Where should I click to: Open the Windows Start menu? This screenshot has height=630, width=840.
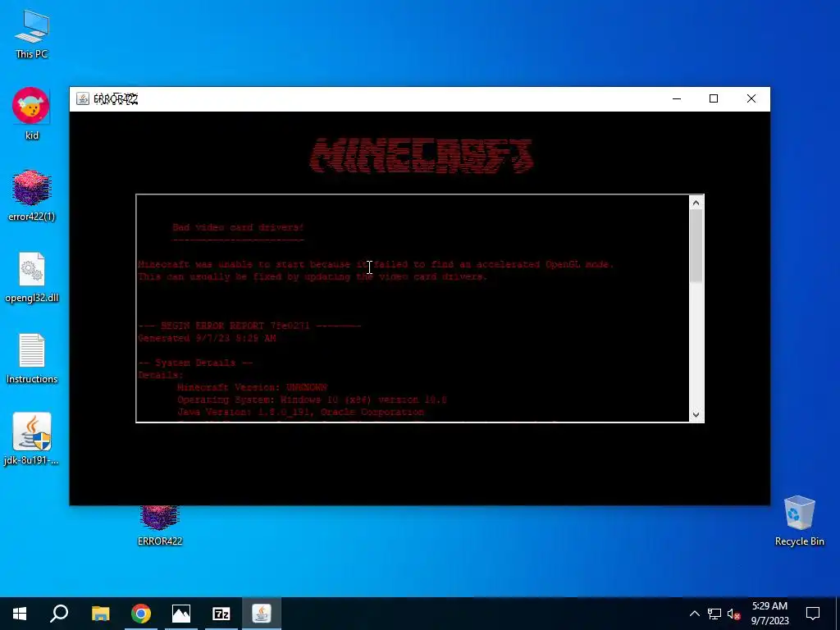pyautogui.click(x=20, y=614)
